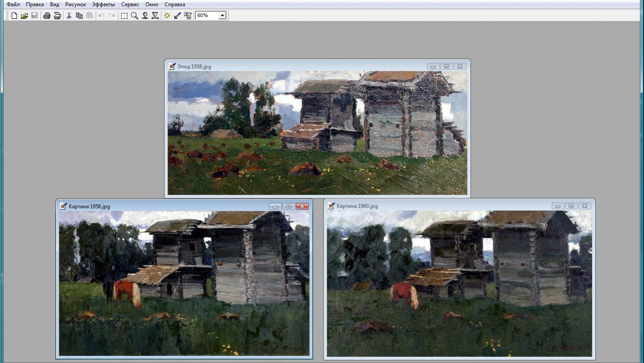This screenshot has height=363, width=644.
Task: Click the Картина 1960.jpg window title
Action: point(357,206)
